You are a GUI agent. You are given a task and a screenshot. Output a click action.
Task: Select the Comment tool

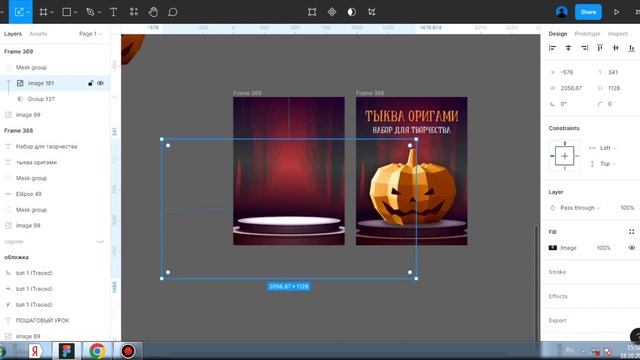pyautogui.click(x=173, y=12)
